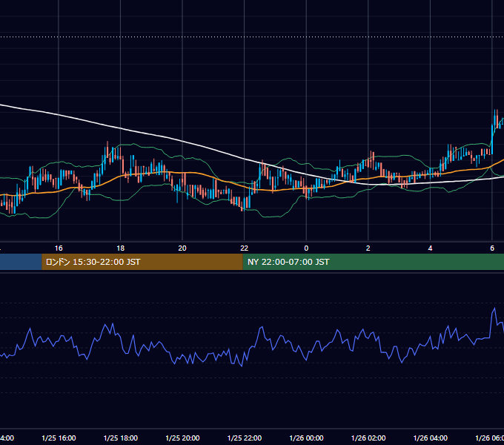Click the 22 hour label on price chart
The image size is (504, 445).
[245, 248]
